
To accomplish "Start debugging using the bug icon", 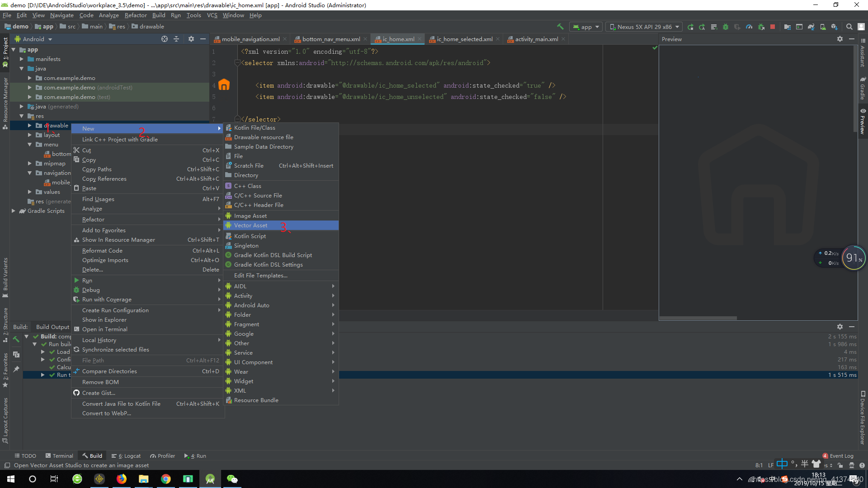I will (726, 27).
